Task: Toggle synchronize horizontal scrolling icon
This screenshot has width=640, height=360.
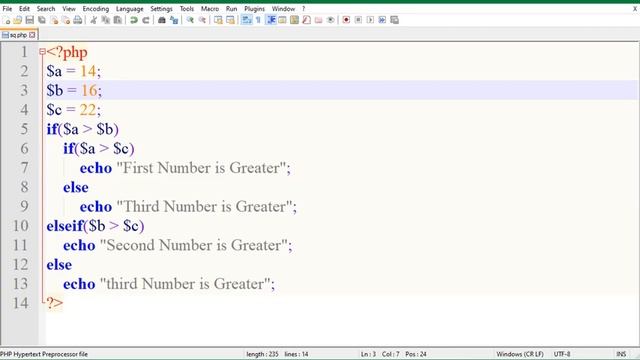Action: pos(230,20)
